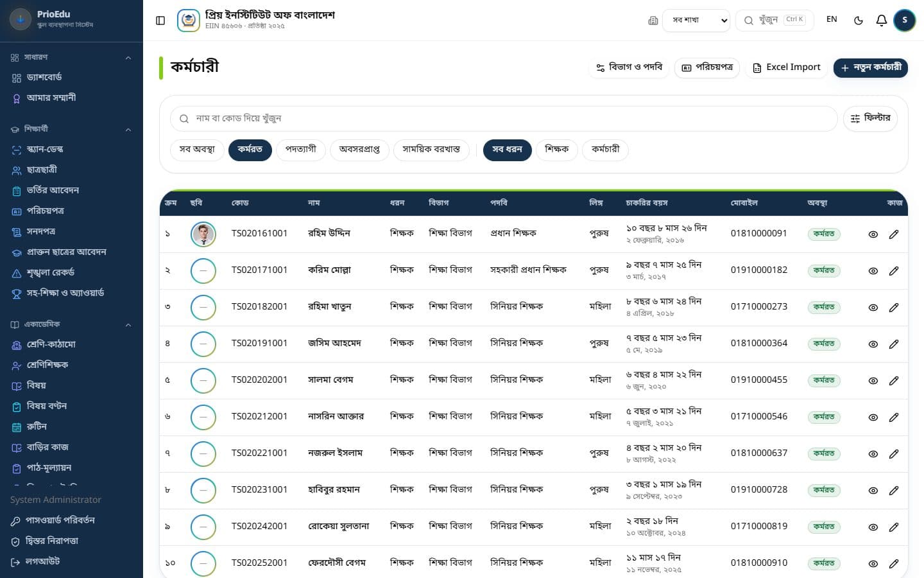This screenshot has height=578, width=924.
Task: Select the পদত্যাগী status filter
Action: tap(301, 150)
